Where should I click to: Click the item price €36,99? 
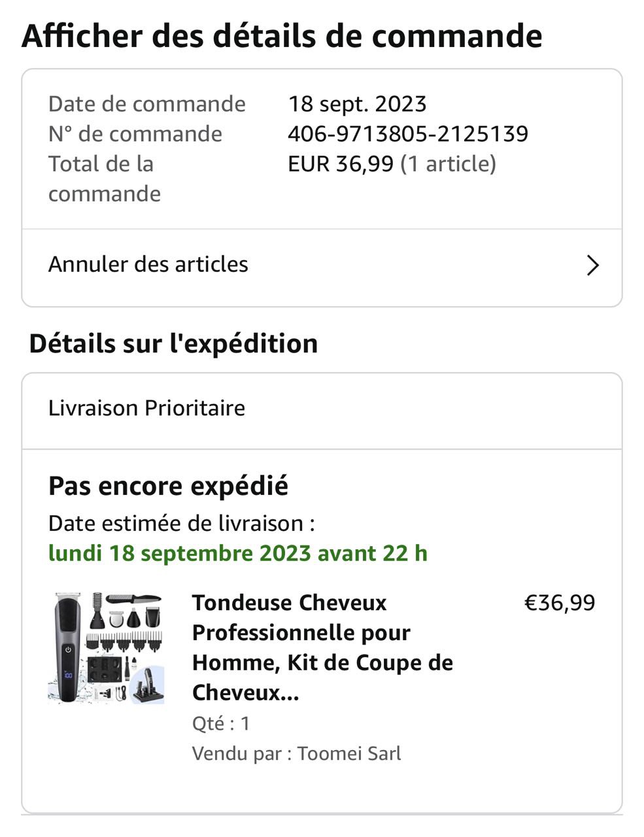[x=560, y=602]
